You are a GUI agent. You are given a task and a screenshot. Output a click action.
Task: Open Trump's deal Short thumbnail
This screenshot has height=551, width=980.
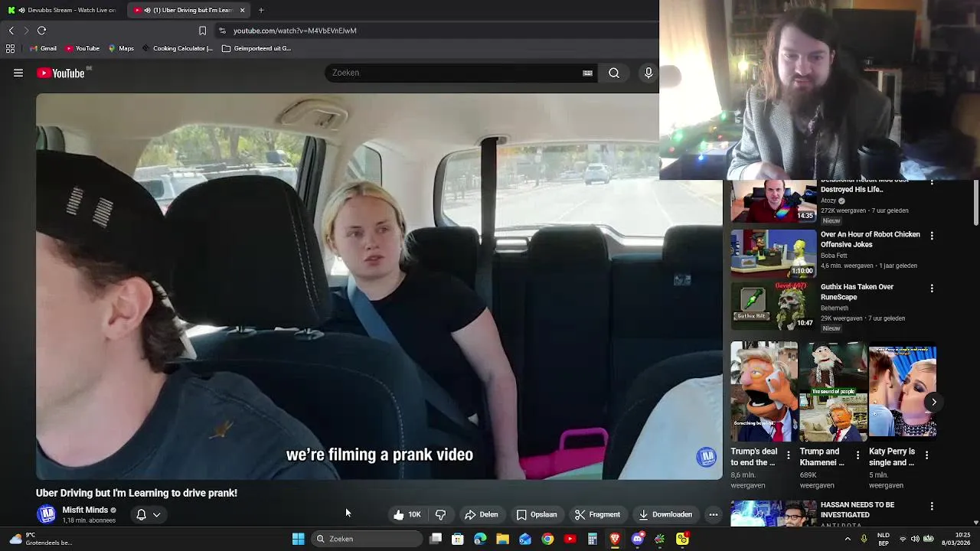tap(764, 392)
